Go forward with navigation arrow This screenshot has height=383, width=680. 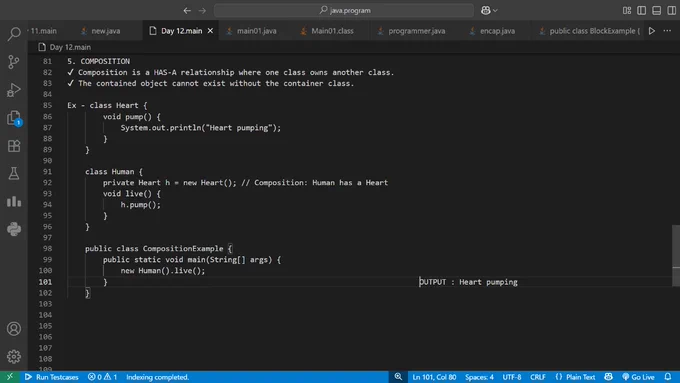click(202, 10)
